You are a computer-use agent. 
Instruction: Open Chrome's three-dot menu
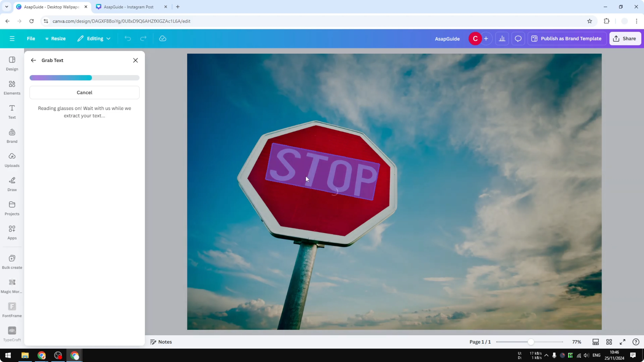coord(637,21)
